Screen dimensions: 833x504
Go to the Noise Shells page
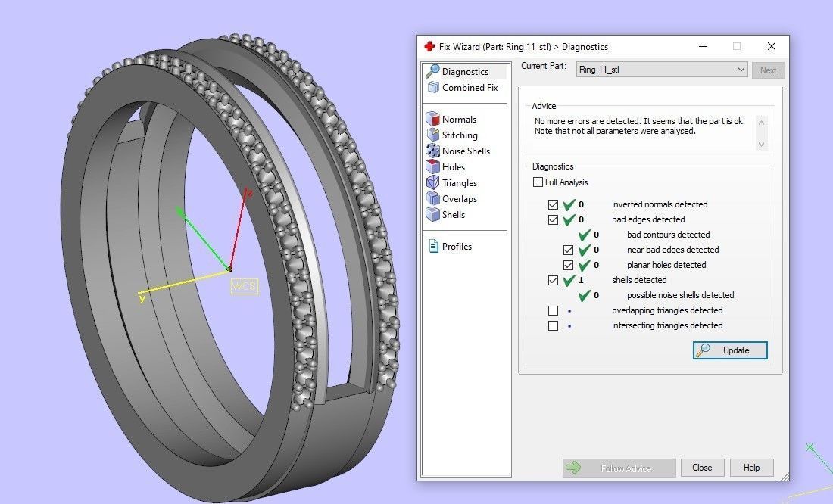[x=465, y=151]
